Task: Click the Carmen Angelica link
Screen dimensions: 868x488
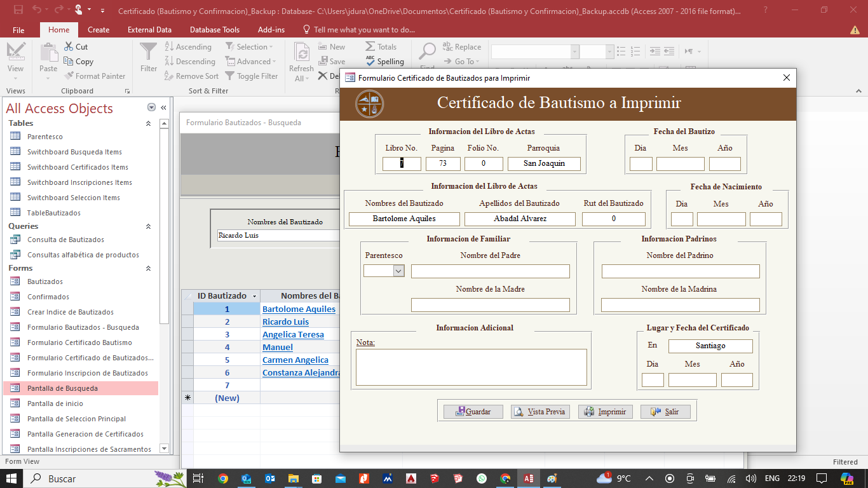Action: pos(295,360)
